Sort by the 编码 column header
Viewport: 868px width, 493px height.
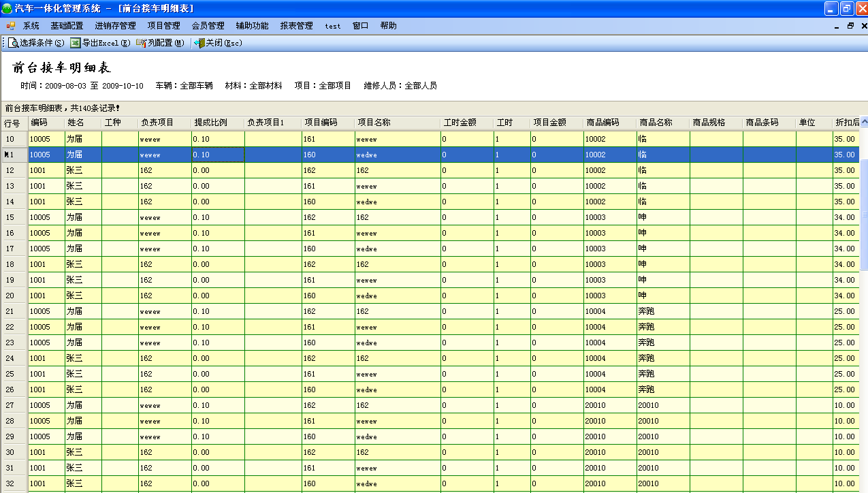click(46, 123)
